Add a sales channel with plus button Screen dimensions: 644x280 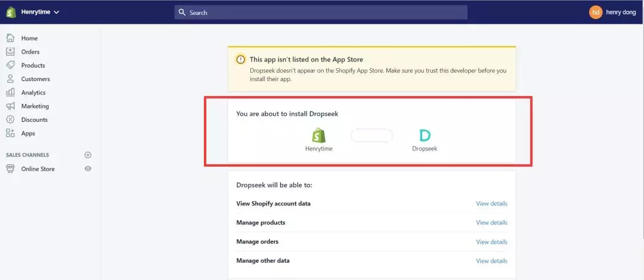pyautogui.click(x=88, y=155)
